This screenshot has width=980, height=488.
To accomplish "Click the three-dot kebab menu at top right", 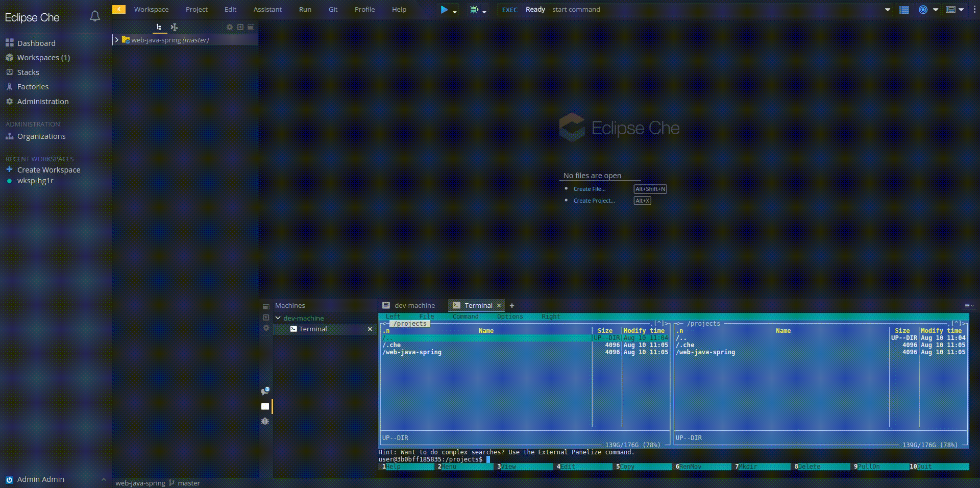I will (x=974, y=10).
